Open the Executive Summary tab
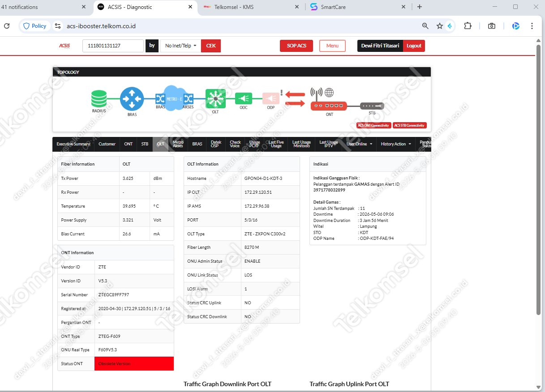The image size is (545, 392). 73,144
